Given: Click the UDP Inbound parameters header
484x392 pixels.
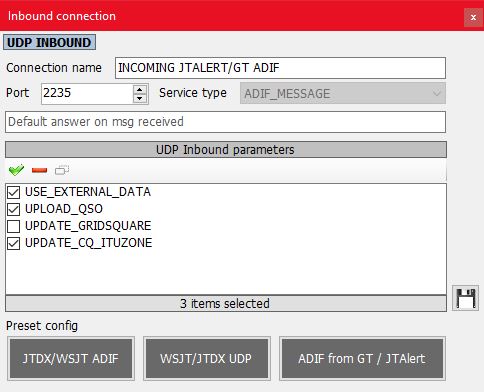Looking at the screenshot, I should pyautogui.click(x=226, y=150).
